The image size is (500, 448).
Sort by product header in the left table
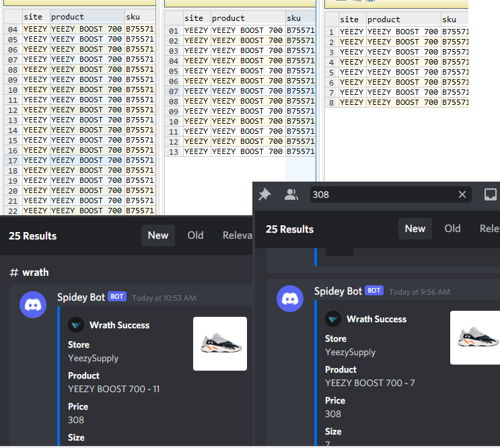(x=87, y=17)
